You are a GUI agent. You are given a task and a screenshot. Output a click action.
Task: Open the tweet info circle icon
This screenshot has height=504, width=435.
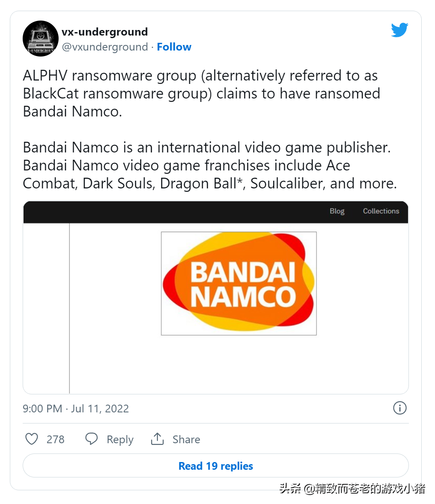point(399,408)
